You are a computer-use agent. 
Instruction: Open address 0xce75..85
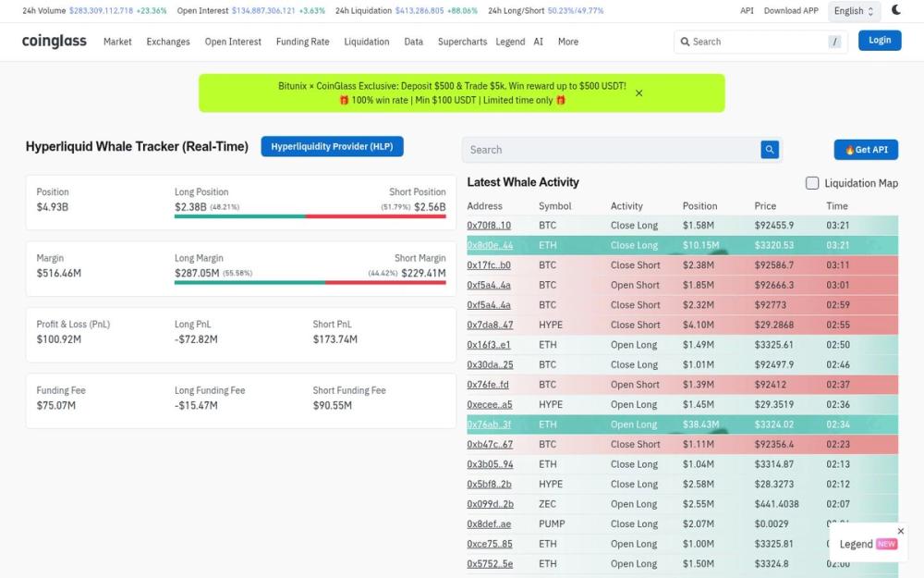tap(489, 545)
